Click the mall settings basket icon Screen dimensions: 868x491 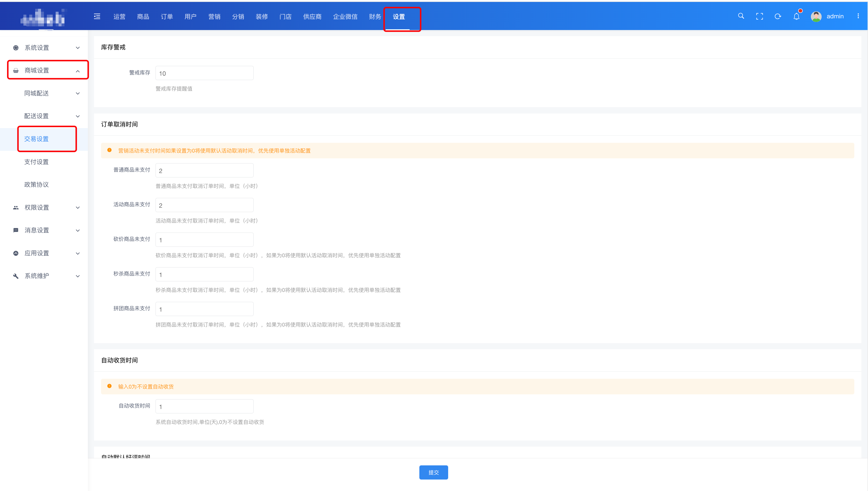pos(16,71)
